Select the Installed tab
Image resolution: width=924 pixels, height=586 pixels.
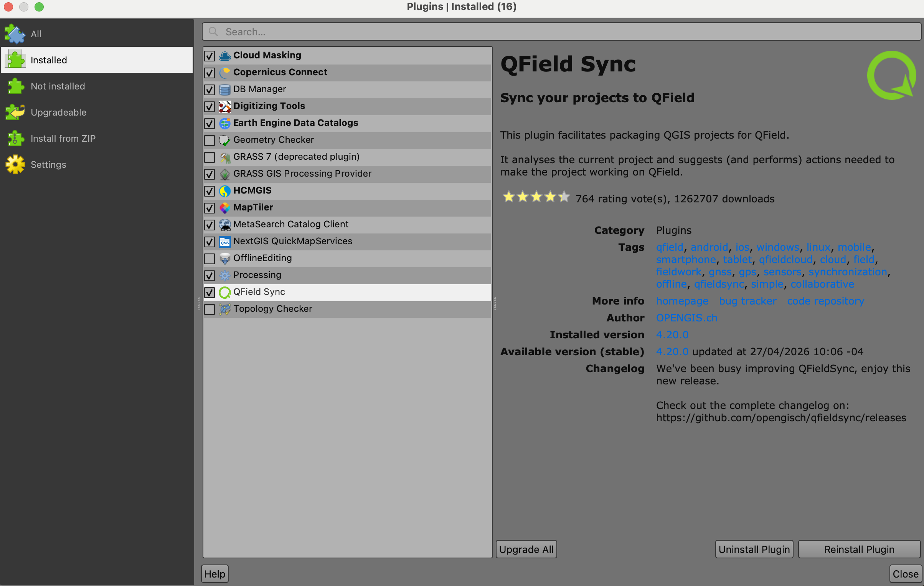[x=97, y=60]
